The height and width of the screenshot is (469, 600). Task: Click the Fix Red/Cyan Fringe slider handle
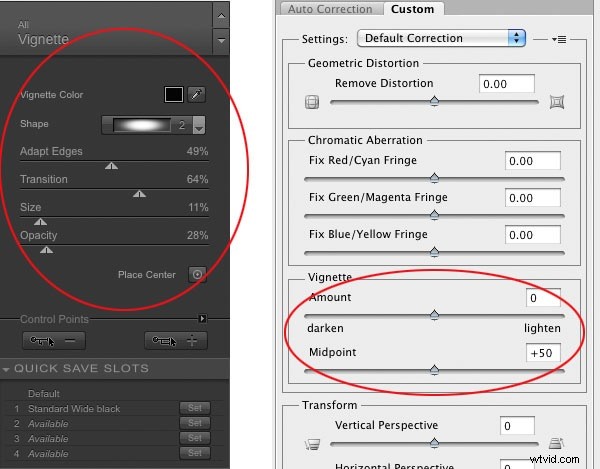coord(434,178)
